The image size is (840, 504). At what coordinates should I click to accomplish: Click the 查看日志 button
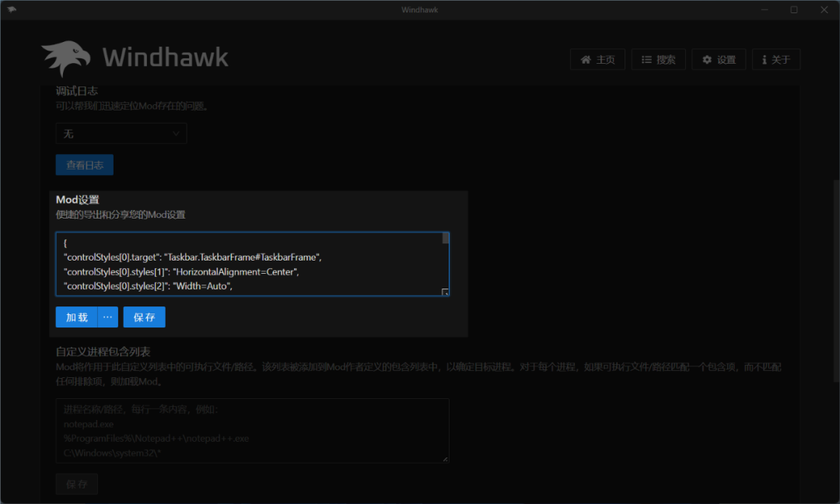(85, 165)
